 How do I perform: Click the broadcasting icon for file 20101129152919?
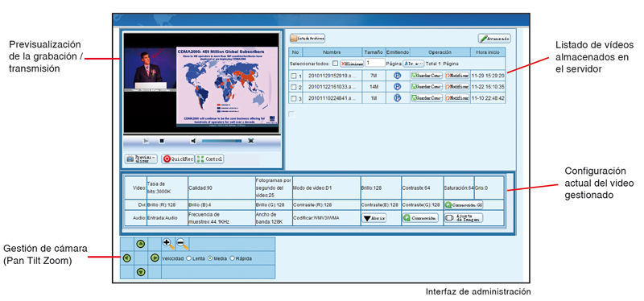[397, 76]
